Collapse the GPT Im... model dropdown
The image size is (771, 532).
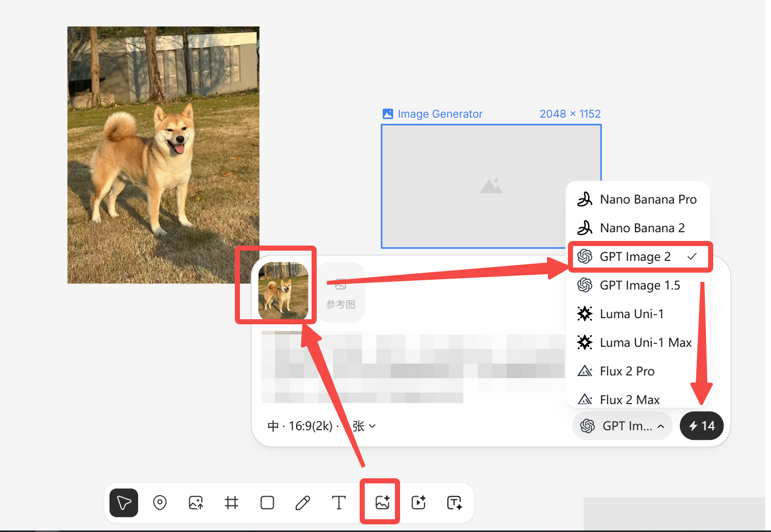tap(622, 426)
